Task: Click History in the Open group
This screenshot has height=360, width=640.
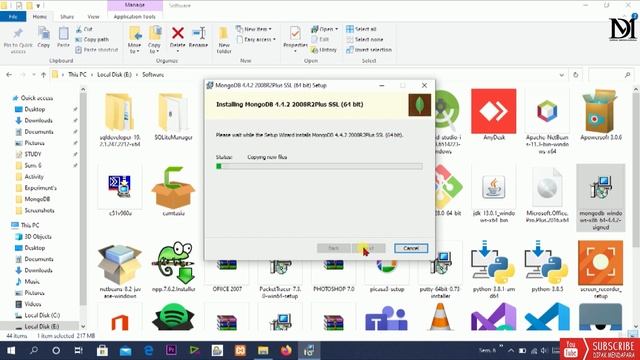Action: [324, 50]
